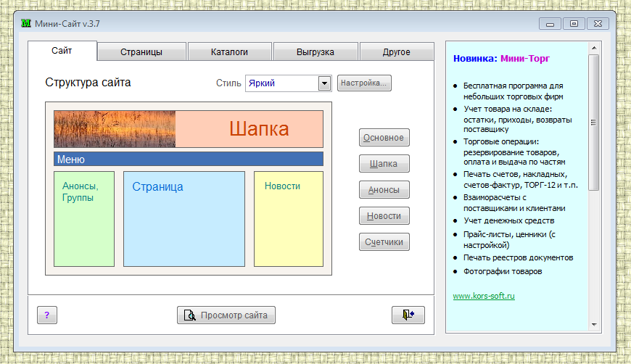
Task: Click the info panel scrollbar thumb
Action: [594, 123]
